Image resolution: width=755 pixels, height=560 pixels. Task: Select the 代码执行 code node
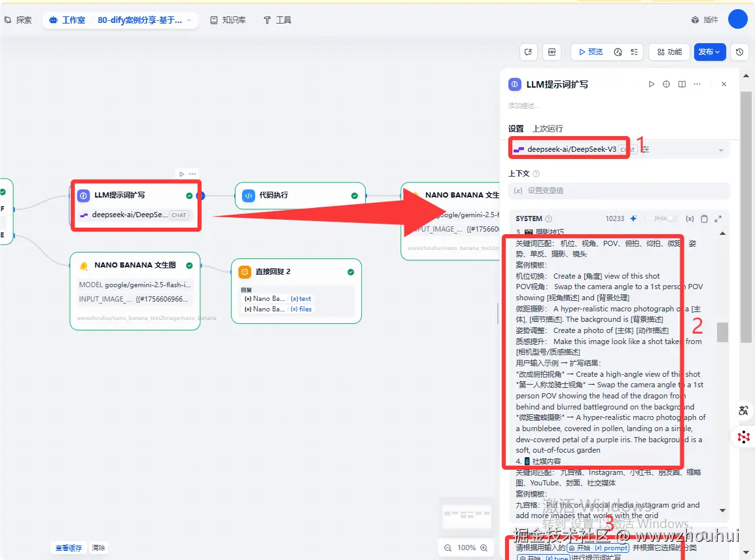(300, 196)
